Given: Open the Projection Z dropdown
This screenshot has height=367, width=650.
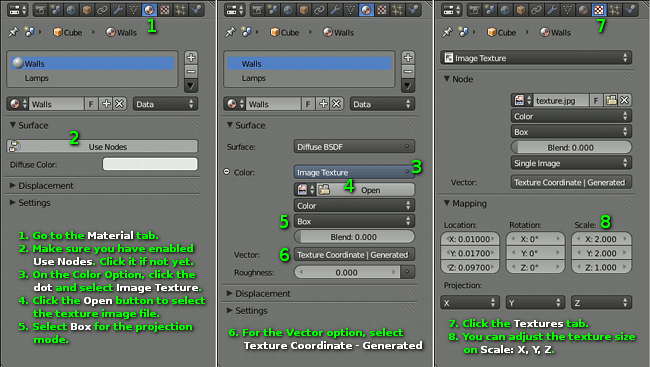Looking at the screenshot, I should (601, 303).
